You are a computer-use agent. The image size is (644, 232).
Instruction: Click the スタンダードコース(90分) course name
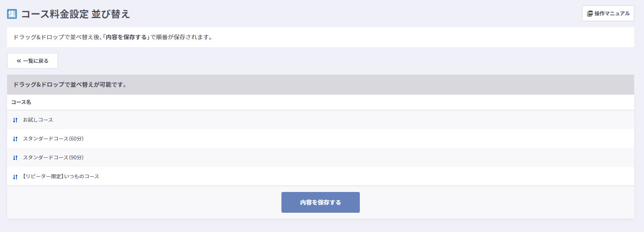[x=53, y=157]
